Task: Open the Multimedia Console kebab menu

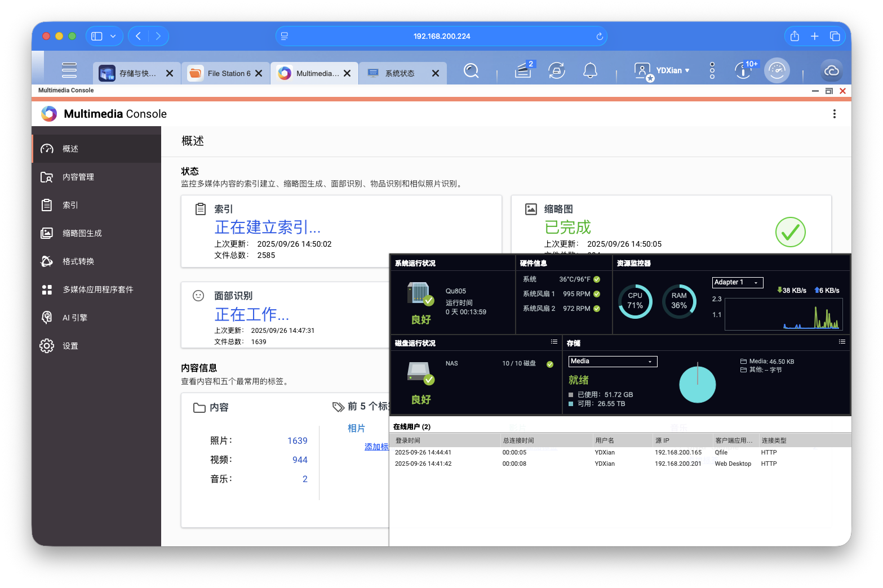Action: [835, 113]
